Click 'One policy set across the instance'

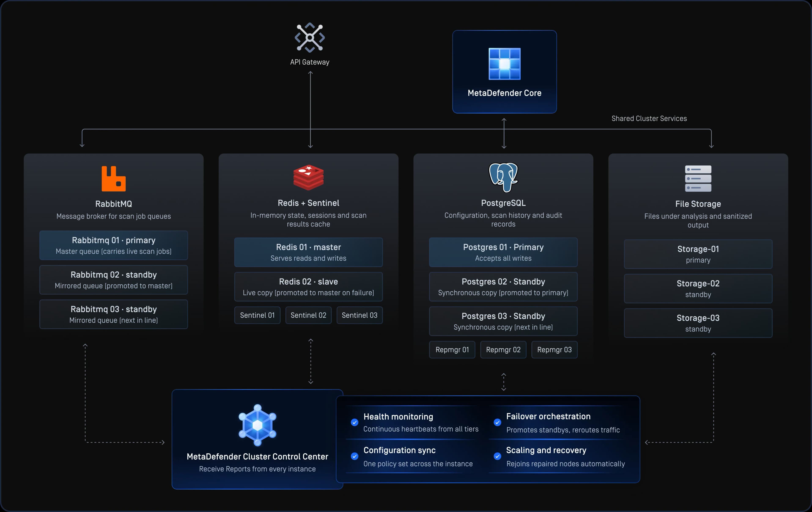(x=418, y=464)
